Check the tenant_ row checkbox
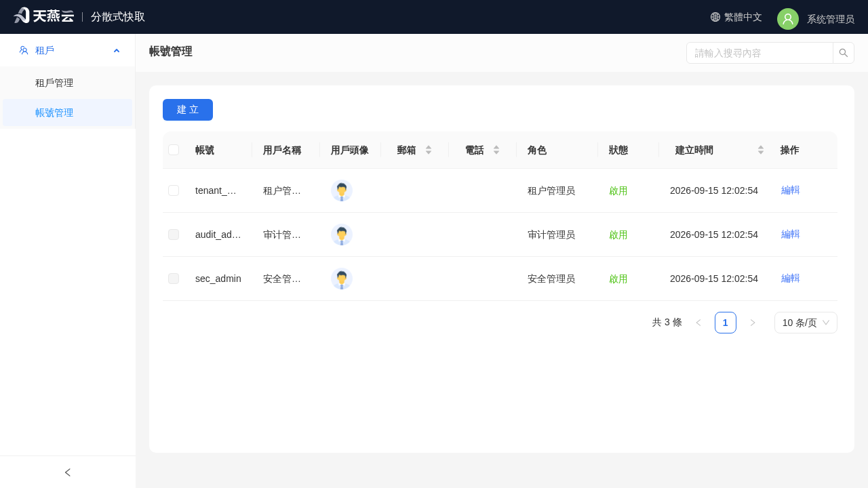 click(174, 190)
